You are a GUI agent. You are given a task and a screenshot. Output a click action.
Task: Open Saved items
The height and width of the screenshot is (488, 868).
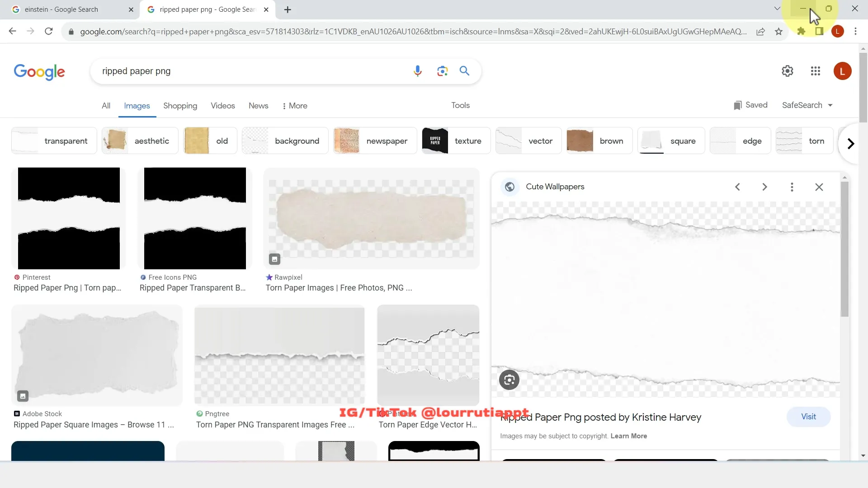click(x=750, y=105)
